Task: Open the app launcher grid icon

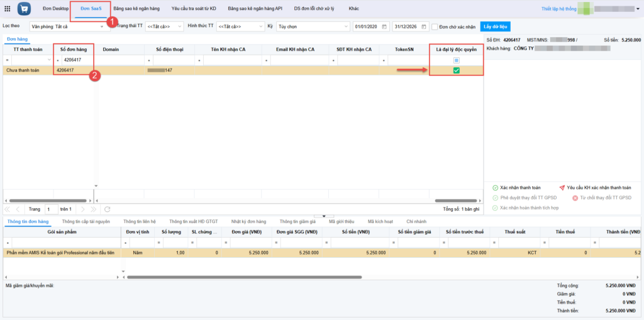Action: [x=8, y=9]
